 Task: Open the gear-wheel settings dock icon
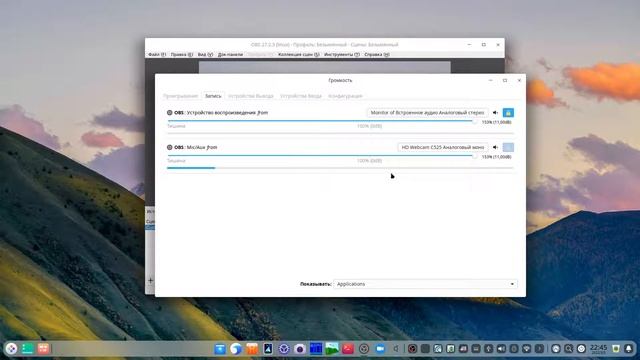(x=284, y=349)
